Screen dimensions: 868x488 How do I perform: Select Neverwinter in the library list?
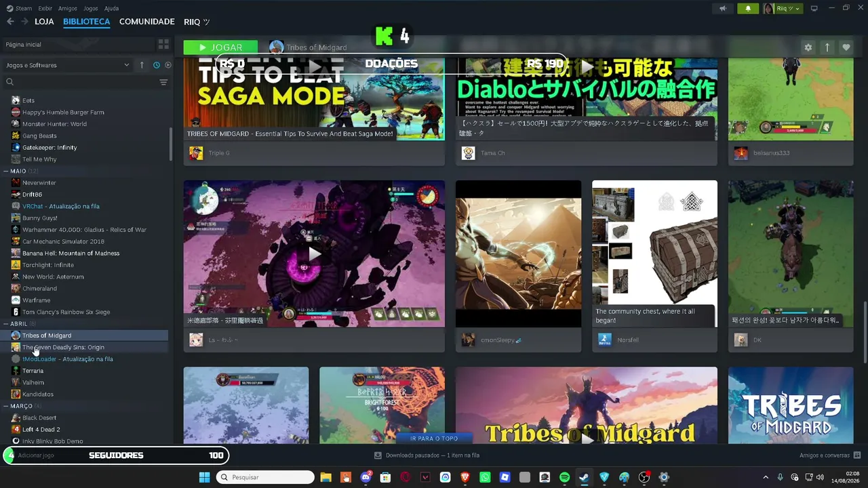pyautogui.click(x=39, y=183)
